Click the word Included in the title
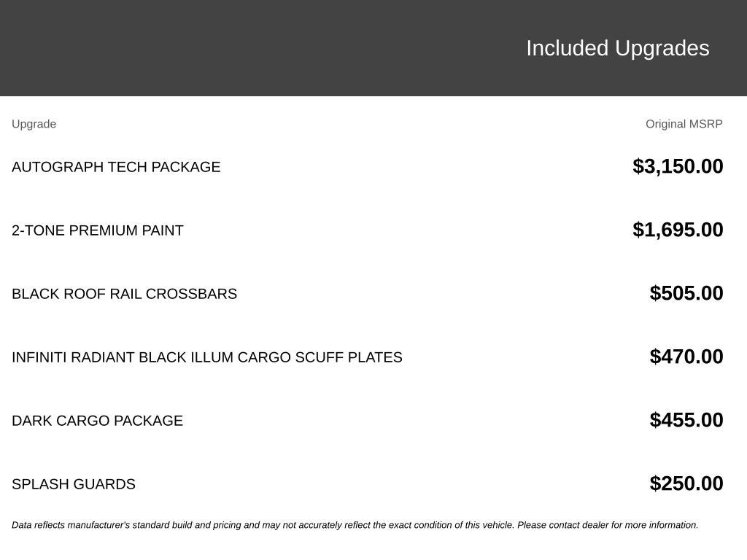The width and height of the screenshot is (747, 560). 567,49
